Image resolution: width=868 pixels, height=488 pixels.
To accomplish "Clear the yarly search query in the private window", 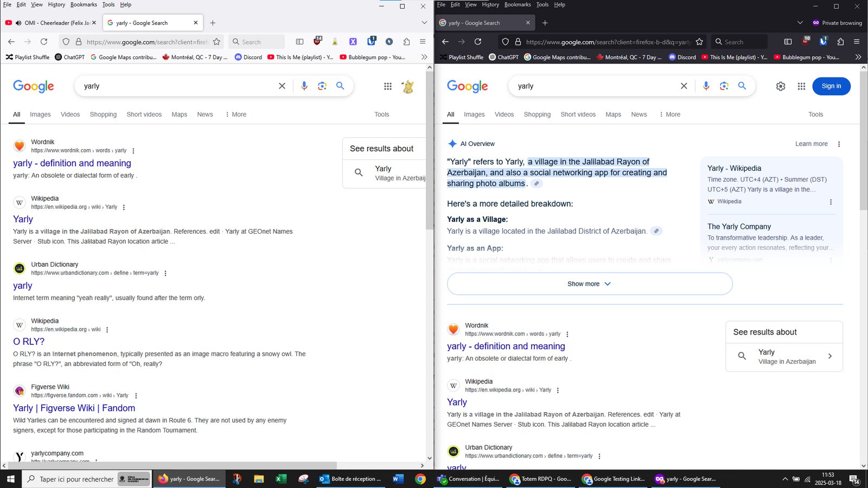I will pos(684,86).
